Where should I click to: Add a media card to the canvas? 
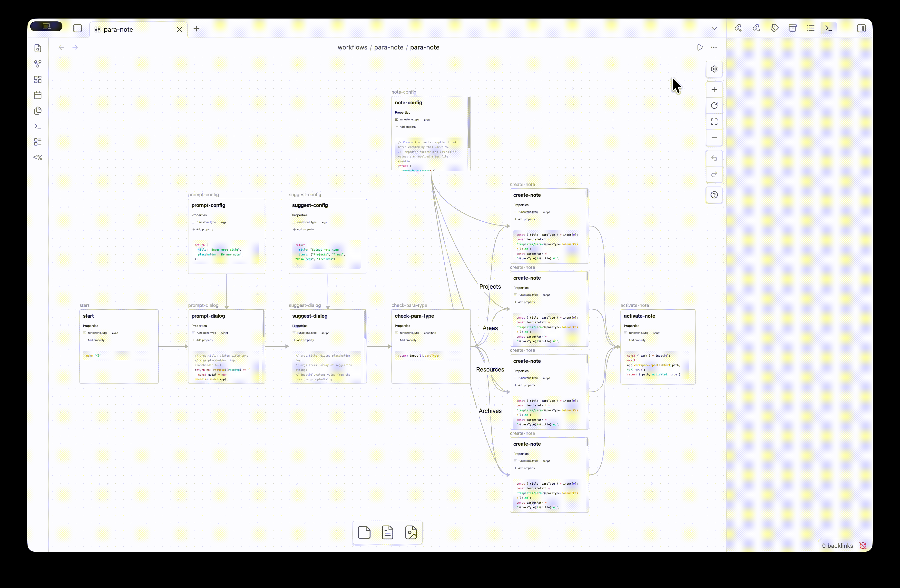411,532
